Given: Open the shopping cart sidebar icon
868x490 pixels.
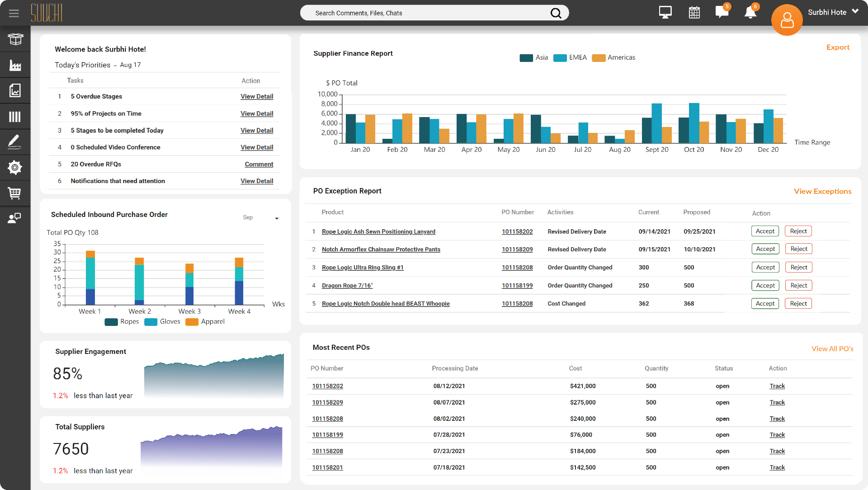Looking at the screenshot, I should pyautogui.click(x=15, y=193).
